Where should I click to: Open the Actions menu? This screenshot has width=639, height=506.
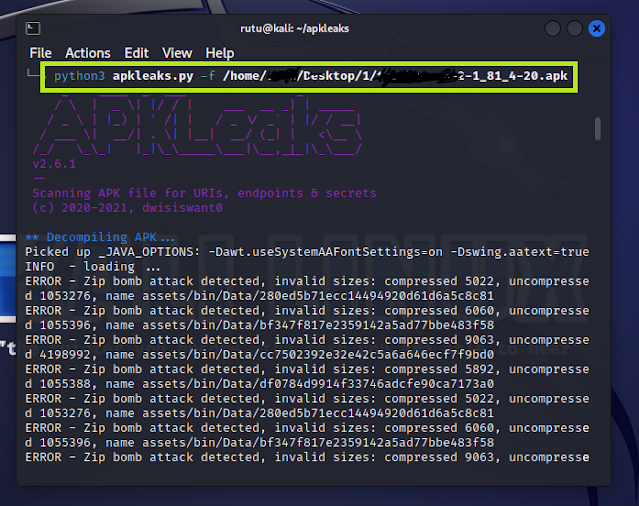tap(88, 53)
